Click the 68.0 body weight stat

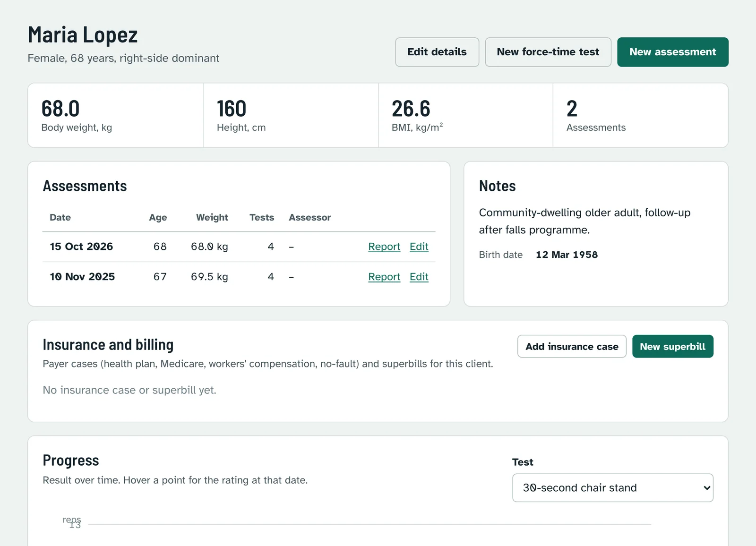(x=60, y=109)
